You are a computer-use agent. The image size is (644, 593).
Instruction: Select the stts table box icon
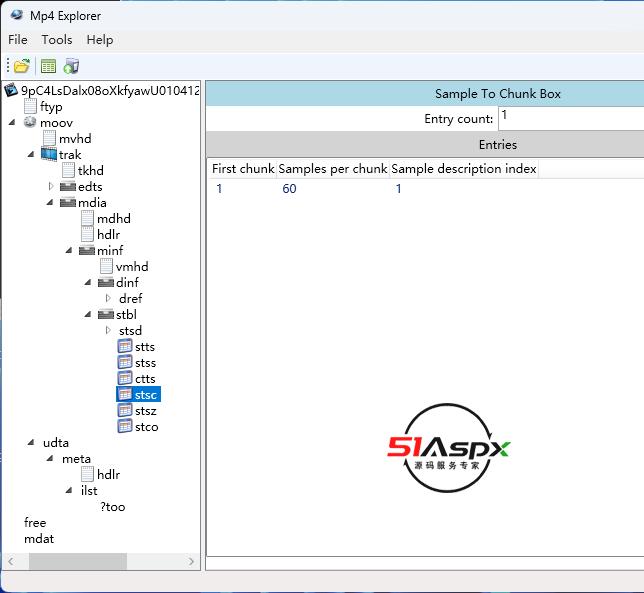[x=125, y=347]
